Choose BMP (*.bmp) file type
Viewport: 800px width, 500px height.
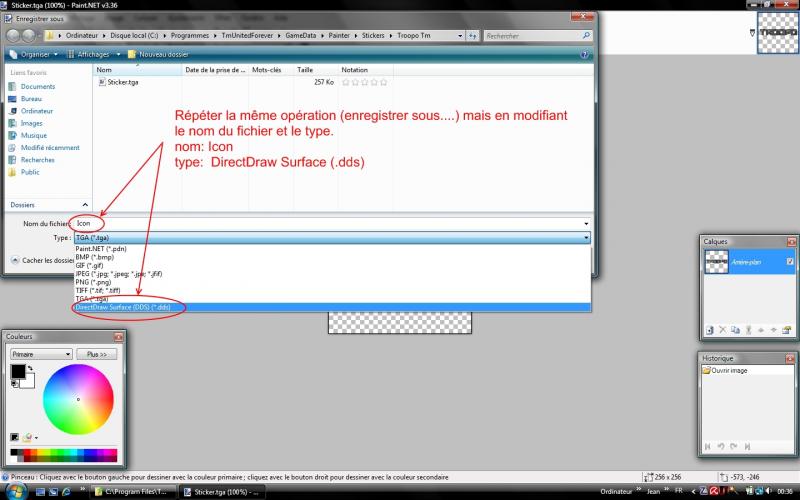tap(332, 257)
